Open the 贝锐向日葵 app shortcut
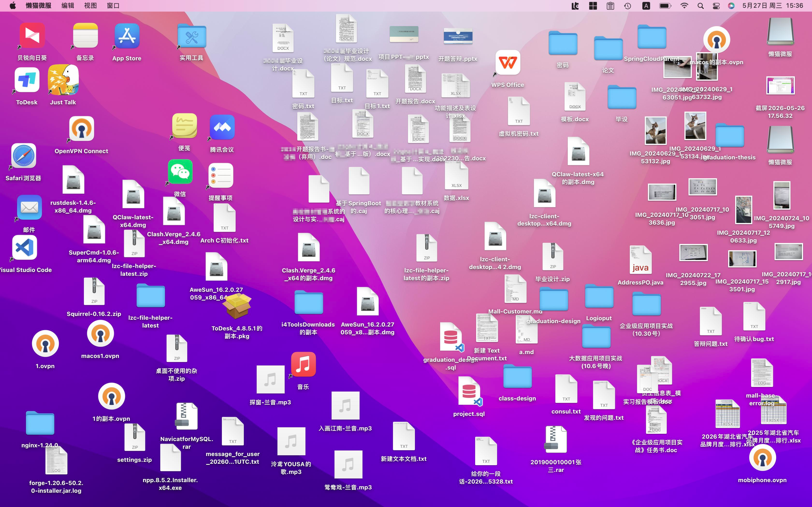Viewport: 812px width, 507px height. (32, 35)
